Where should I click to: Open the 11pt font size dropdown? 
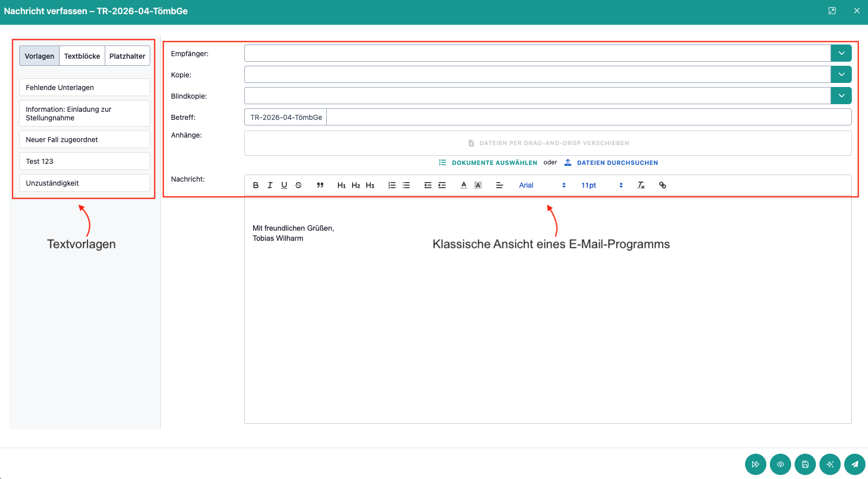602,185
